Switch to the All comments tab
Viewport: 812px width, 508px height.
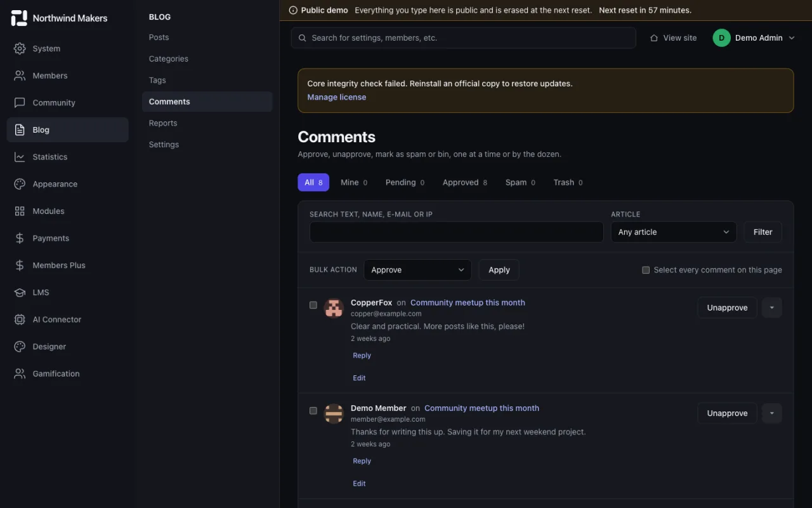point(313,182)
